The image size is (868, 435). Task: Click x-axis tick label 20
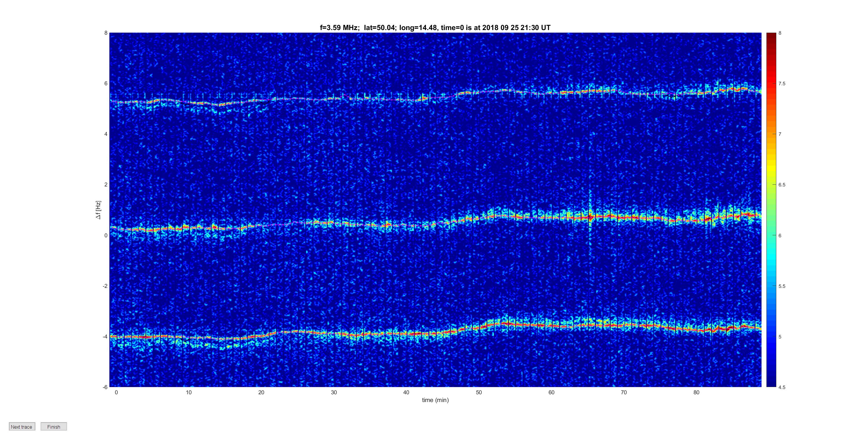coord(261,393)
